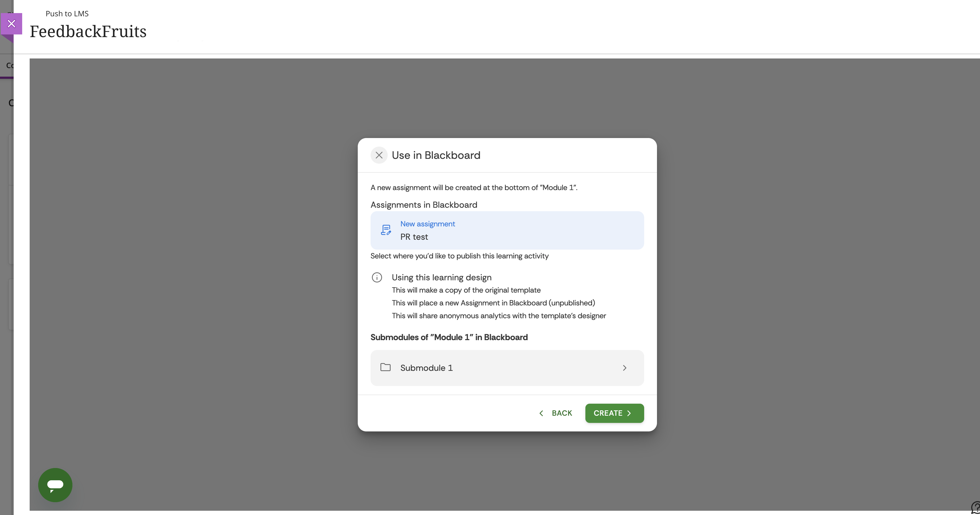Screen dimensions: 980x515
Task: Close the Push to LMS panel
Action: click(x=11, y=23)
